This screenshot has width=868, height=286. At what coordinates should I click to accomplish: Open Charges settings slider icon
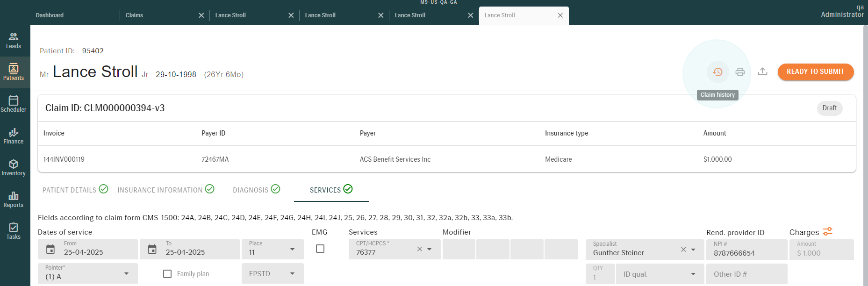tap(827, 232)
